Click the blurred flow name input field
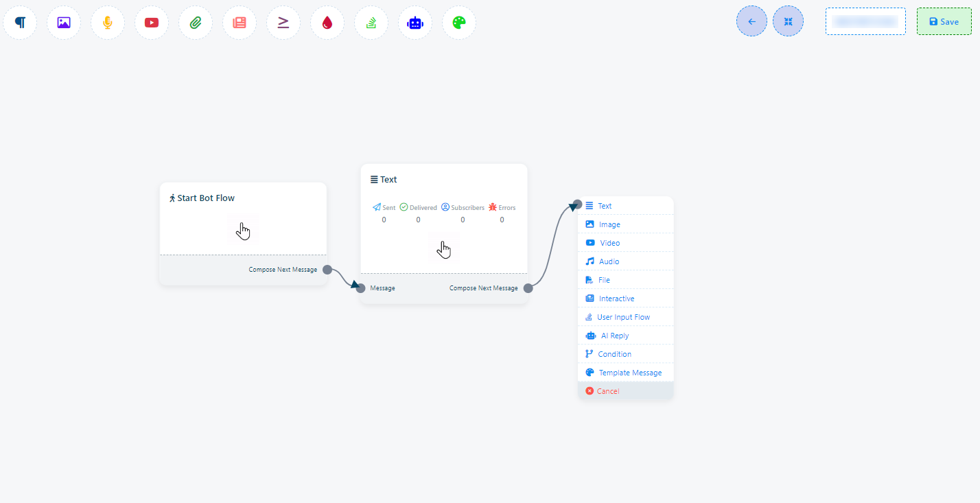The image size is (980, 503). click(865, 21)
